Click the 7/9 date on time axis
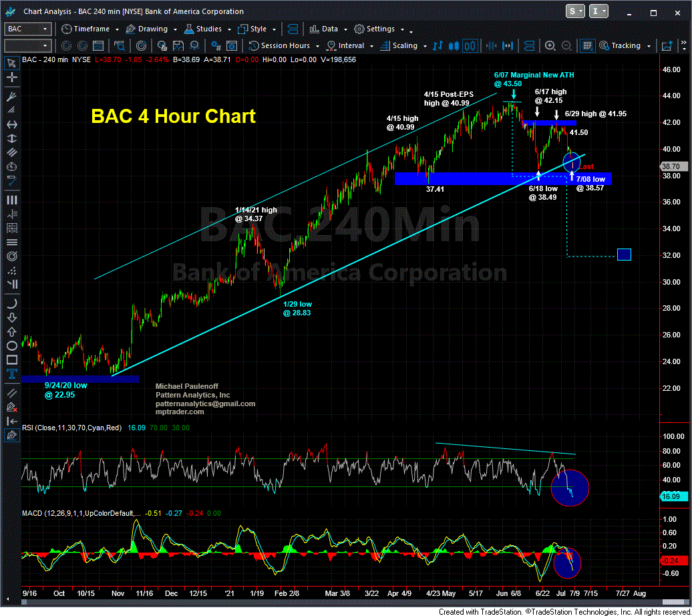This screenshot has width=692, height=616. [574, 593]
